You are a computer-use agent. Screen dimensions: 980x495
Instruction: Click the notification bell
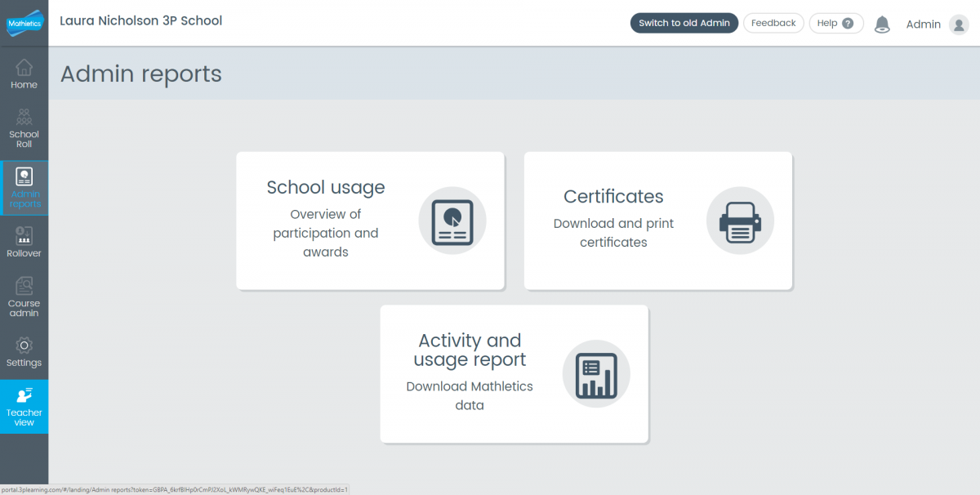(x=882, y=24)
